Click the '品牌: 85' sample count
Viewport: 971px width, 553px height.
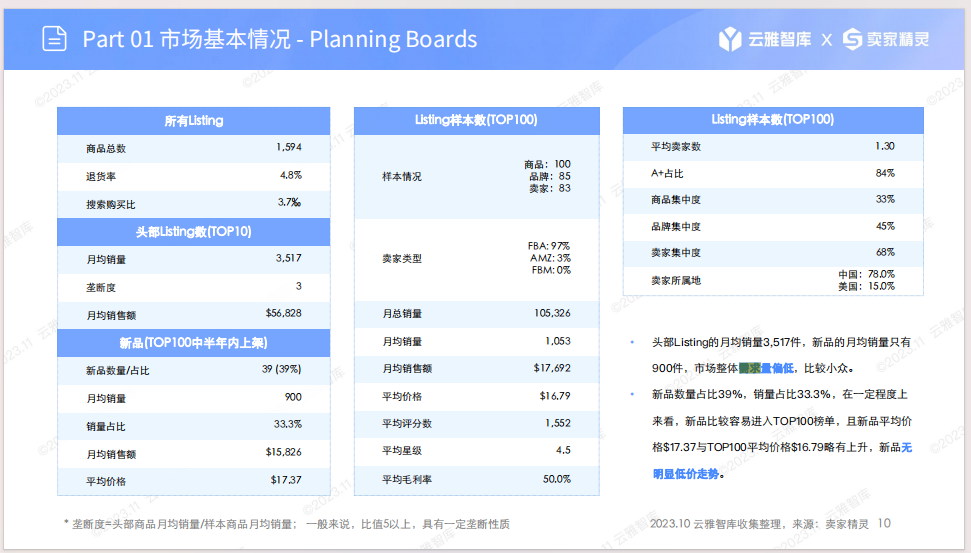tap(550, 176)
